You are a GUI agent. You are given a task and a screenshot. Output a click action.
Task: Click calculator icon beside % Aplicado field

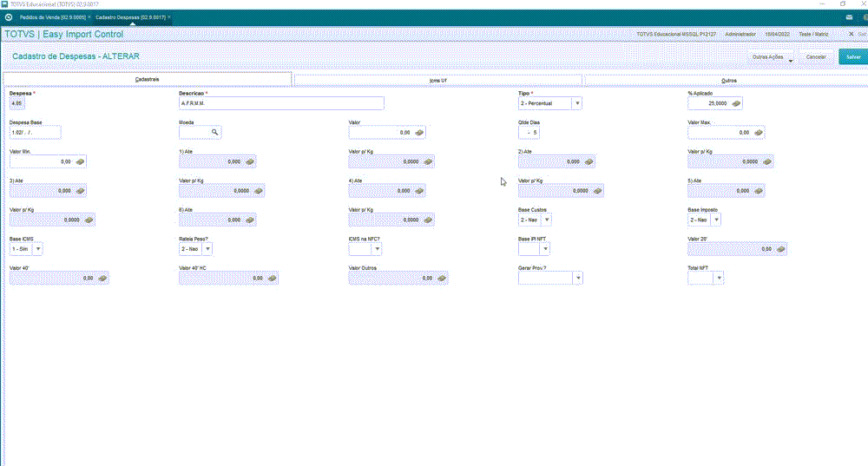point(736,103)
